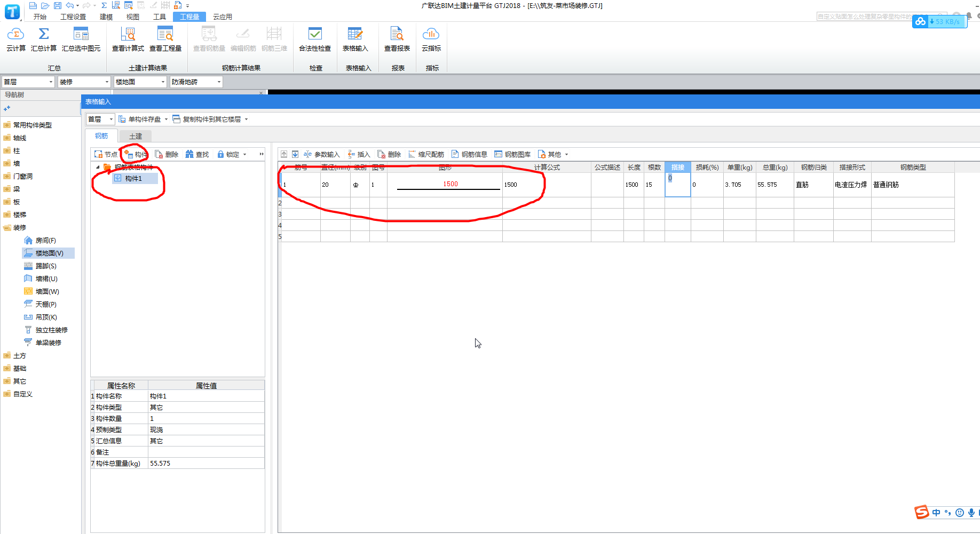The image size is (980, 534).
Task: Click the 搭接 cell input field
Action: click(x=678, y=185)
